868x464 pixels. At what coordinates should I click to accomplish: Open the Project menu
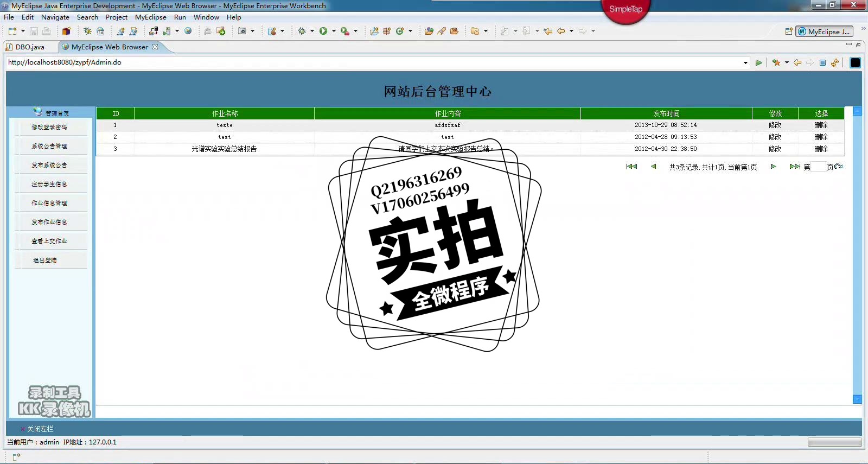[x=117, y=17]
